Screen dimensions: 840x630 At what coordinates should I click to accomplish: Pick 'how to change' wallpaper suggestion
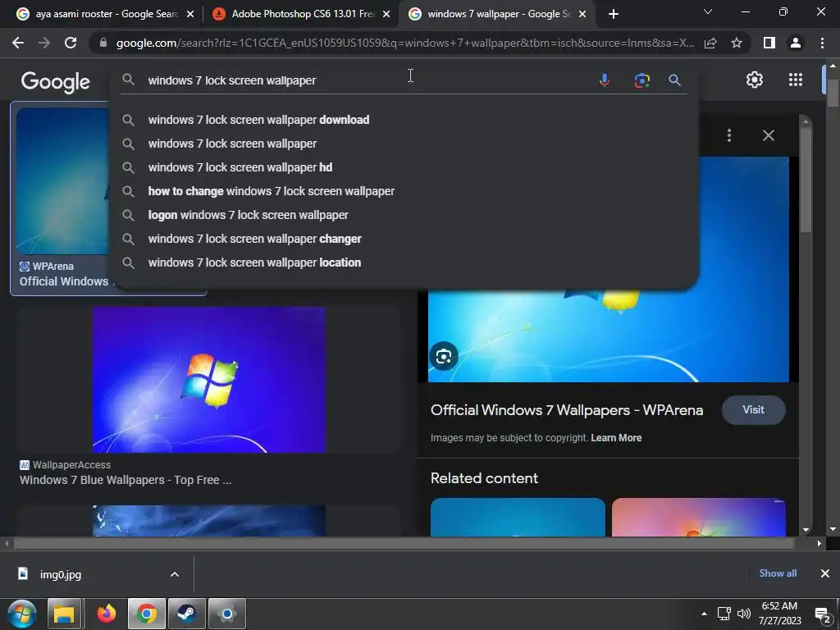404,191
